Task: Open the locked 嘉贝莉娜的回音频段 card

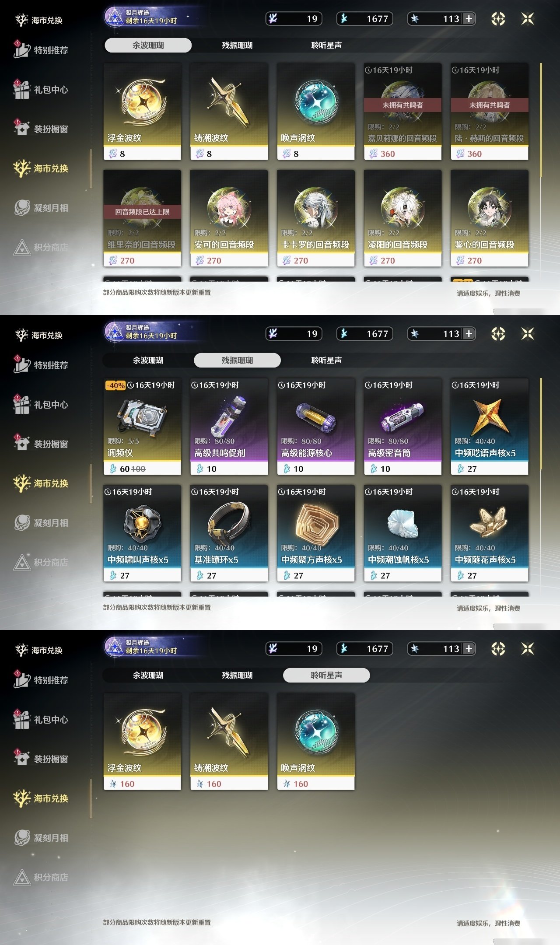Action: (402, 112)
